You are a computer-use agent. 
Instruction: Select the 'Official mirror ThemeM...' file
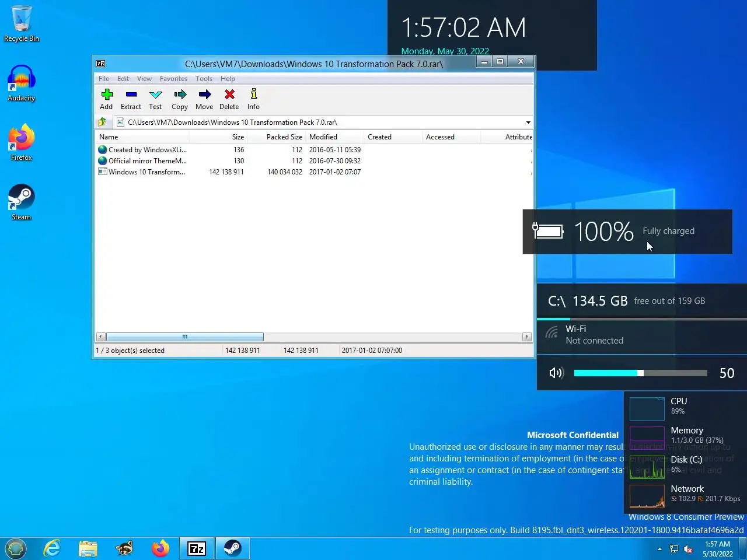tap(142, 161)
